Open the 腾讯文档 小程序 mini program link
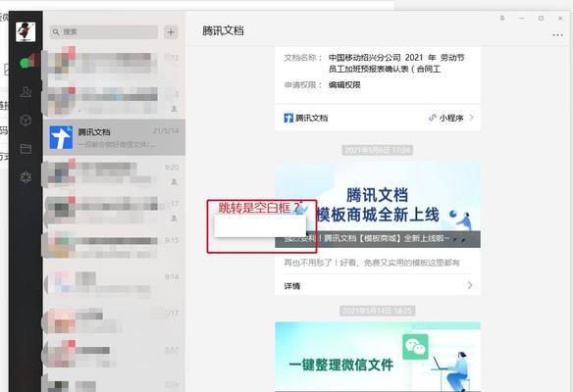Viewport: 573px width, 392px height. click(378, 118)
